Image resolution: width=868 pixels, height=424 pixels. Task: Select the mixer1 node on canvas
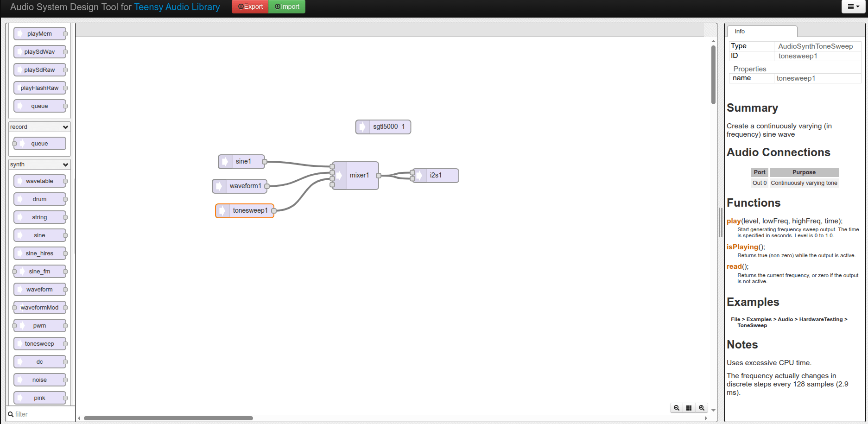tap(359, 176)
